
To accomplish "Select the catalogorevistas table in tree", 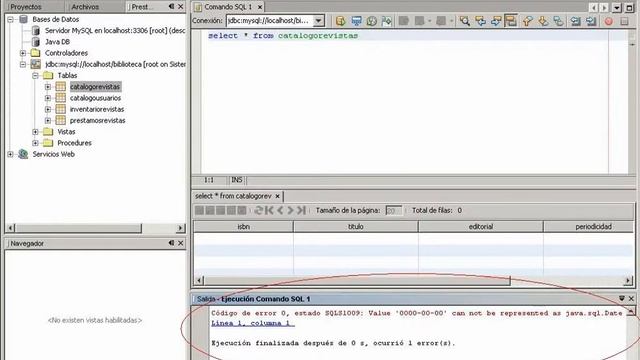I will [95, 87].
